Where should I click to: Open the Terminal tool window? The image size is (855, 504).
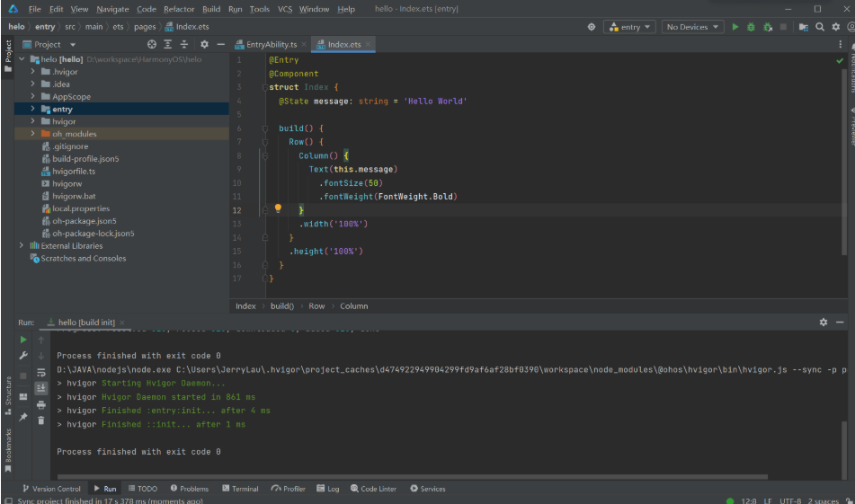(239, 489)
